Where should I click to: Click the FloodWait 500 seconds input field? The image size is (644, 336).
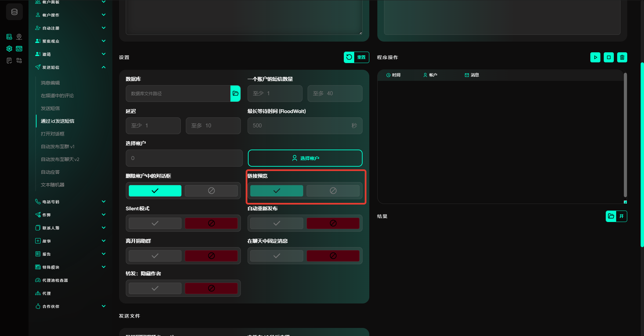[x=299, y=126]
